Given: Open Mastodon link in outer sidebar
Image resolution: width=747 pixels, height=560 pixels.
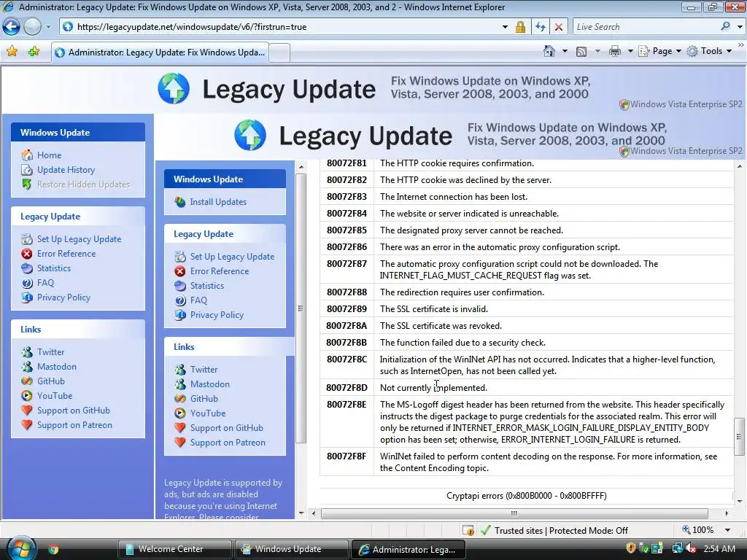Looking at the screenshot, I should coord(57,367).
